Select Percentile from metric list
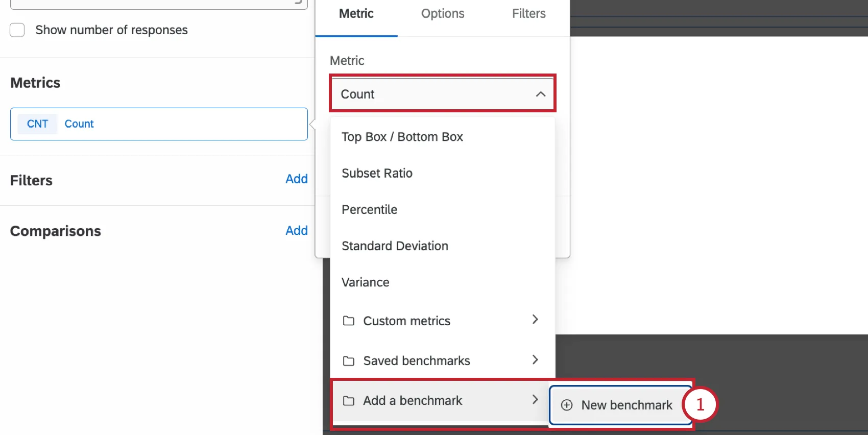Viewport: 868px width, 435px height. click(x=442, y=209)
